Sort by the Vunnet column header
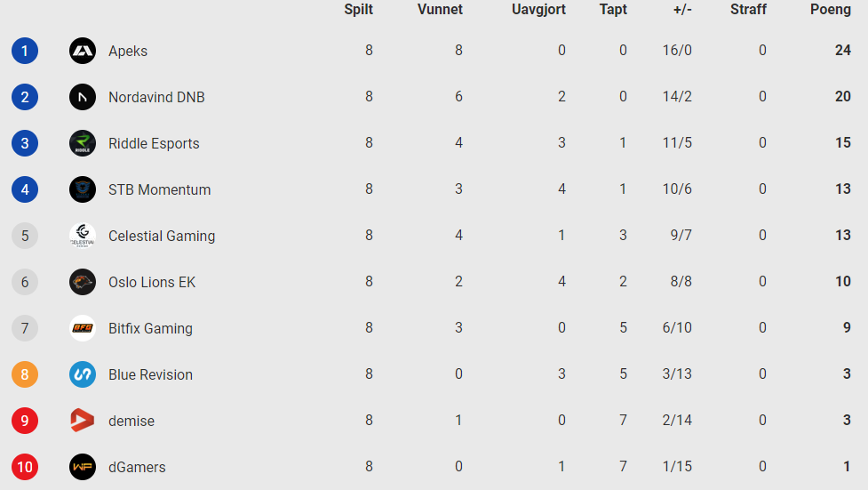 tap(440, 10)
